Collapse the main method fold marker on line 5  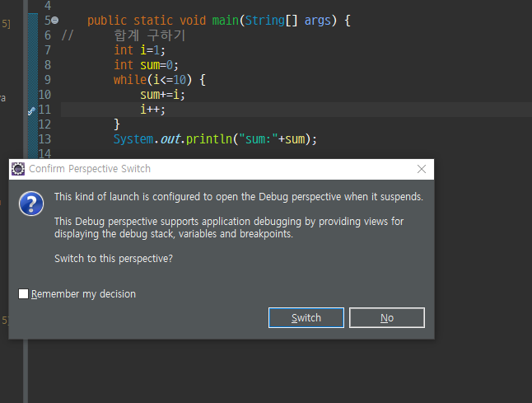tap(55, 21)
